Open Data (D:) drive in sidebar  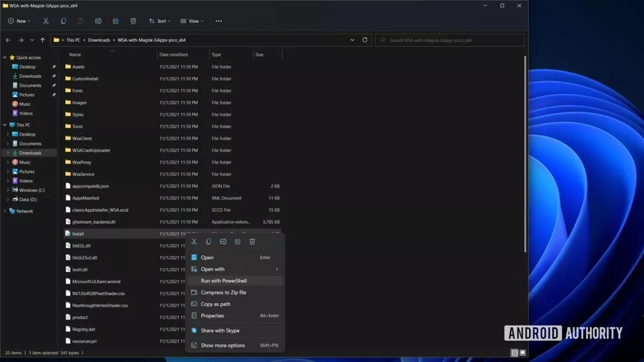coord(28,200)
